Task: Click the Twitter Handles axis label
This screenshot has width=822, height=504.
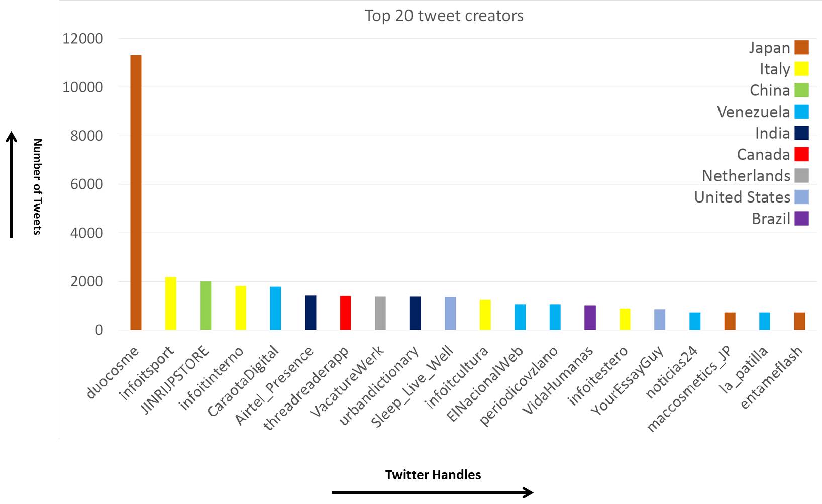Action: (x=433, y=475)
